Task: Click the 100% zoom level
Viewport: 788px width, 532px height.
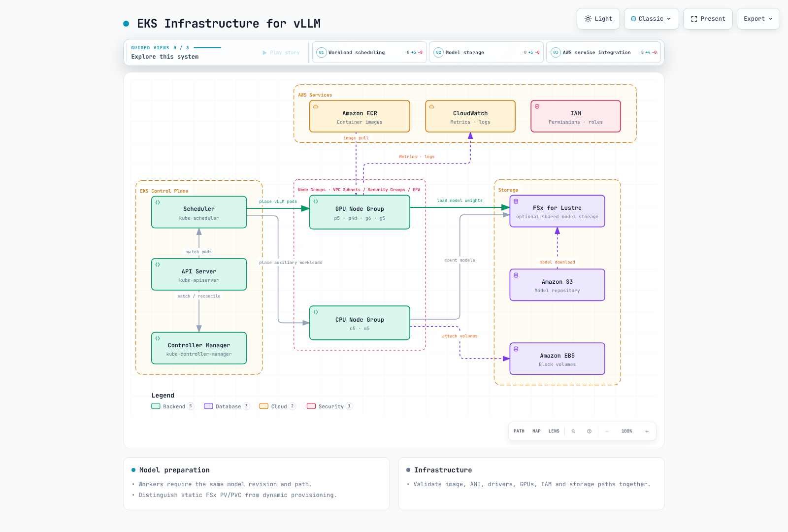Action: pyautogui.click(x=626, y=431)
